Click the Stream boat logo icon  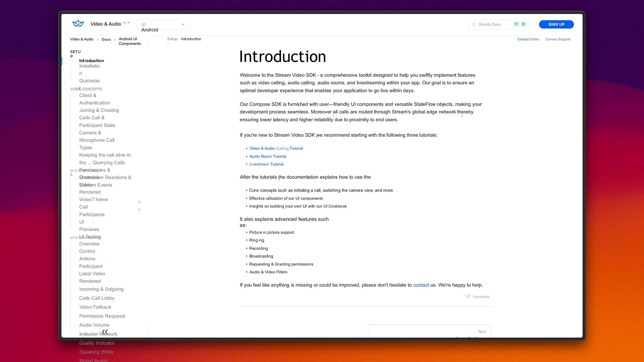[x=78, y=23]
